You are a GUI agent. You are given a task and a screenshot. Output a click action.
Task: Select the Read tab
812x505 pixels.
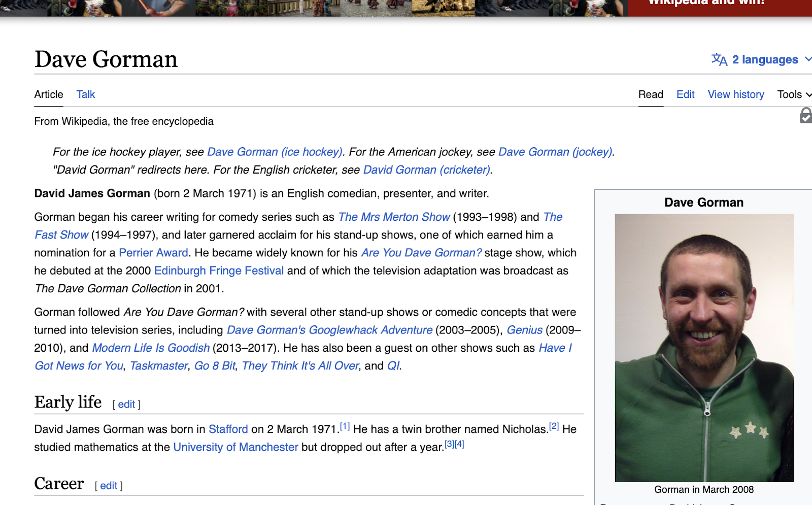coord(651,94)
